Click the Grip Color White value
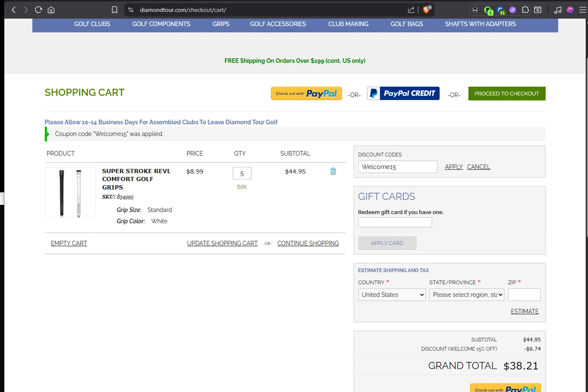The image size is (588, 392). click(x=159, y=221)
